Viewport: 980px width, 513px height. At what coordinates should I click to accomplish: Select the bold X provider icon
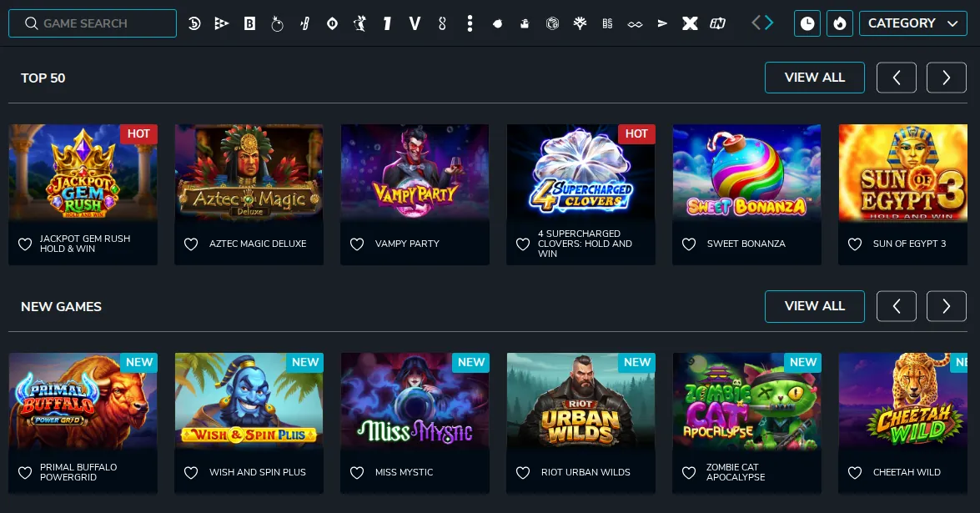[690, 23]
